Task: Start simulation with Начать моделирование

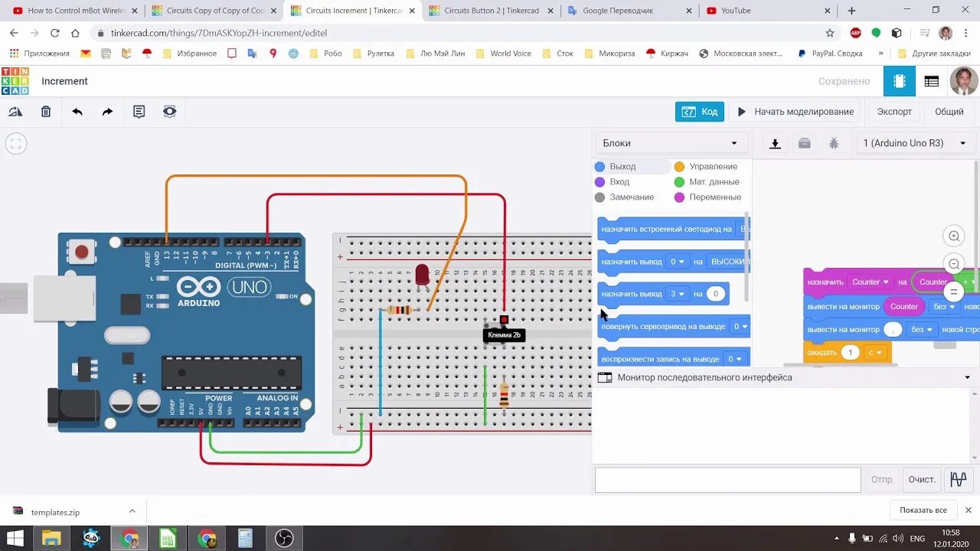Action: [x=795, y=112]
